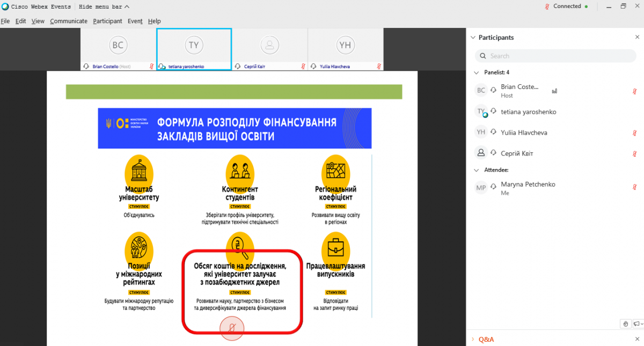This screenshot has width=644, height=346.
Task: Select tetiana yaroshenko's video thumbnail
Action: (194, 46)
